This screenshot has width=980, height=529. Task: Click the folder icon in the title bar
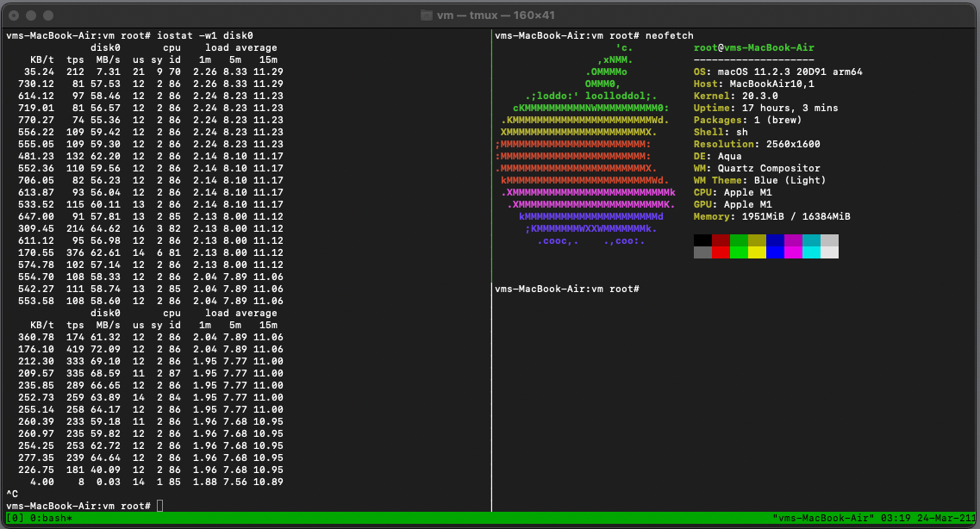(427, 15)
